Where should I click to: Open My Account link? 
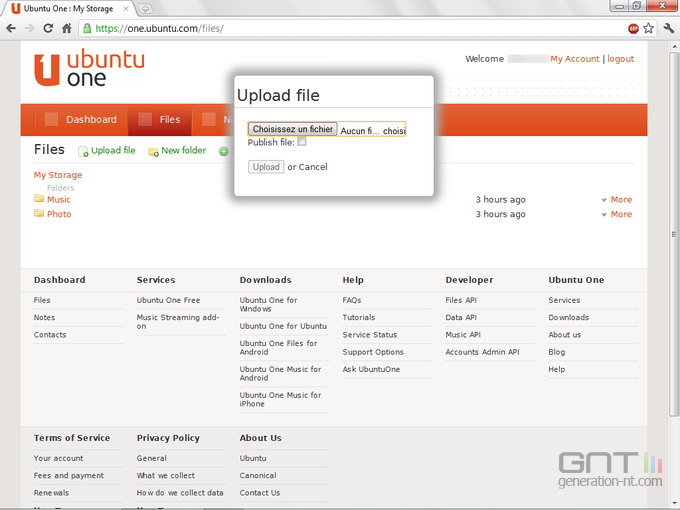pyautogui.click(x=575, y=59)
